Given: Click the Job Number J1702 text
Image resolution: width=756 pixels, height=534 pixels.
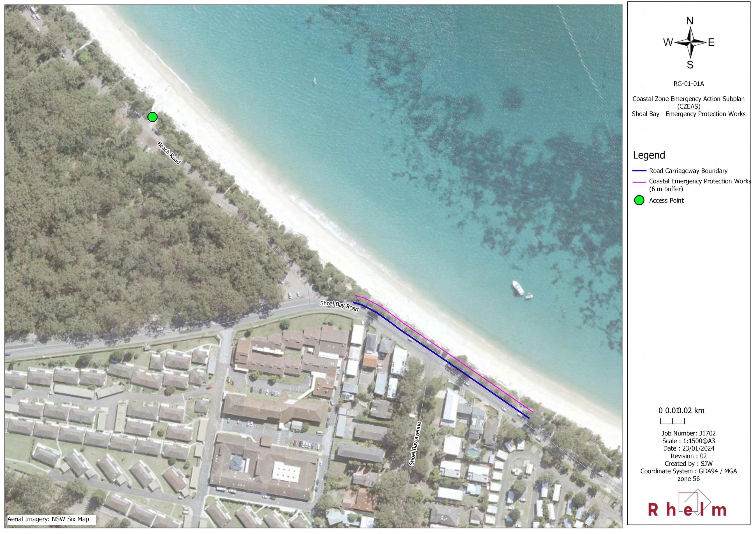Looking at the screenshot, I should [688, 433].
